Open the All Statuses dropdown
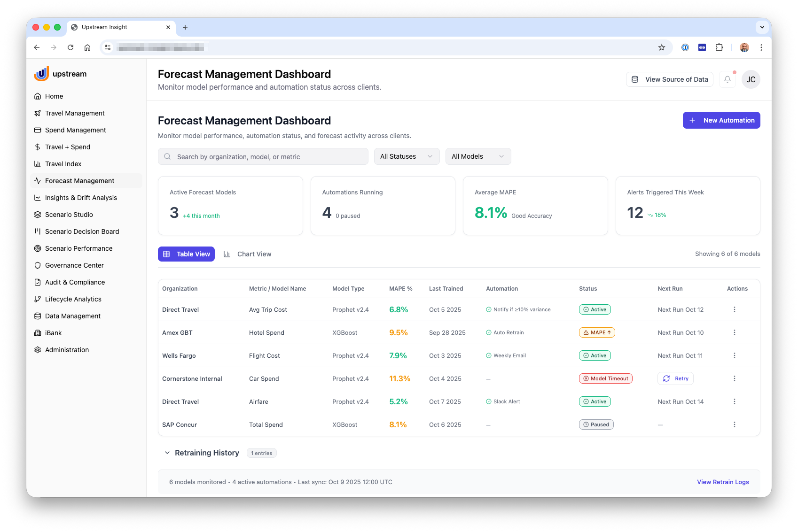This screenshot has width=798, height=532. click(x=407, y=156)
